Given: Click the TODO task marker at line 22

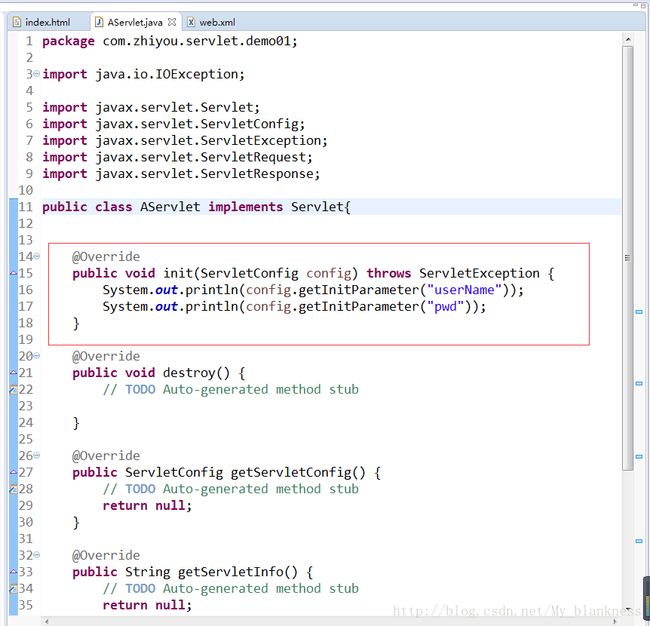Looking at the screenshot, I should coord(13,389).
